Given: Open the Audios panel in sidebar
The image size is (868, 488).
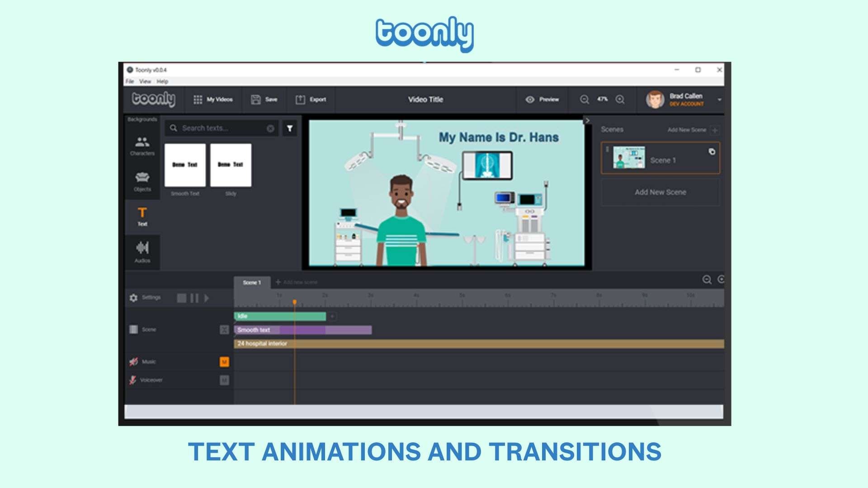Looking at the screenshot, I should pos(142,252).
